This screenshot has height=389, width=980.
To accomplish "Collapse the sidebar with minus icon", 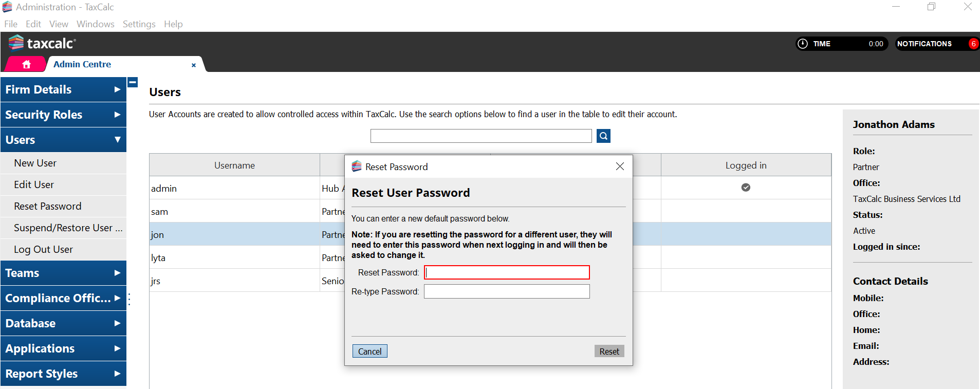I will tap(133, 82).
